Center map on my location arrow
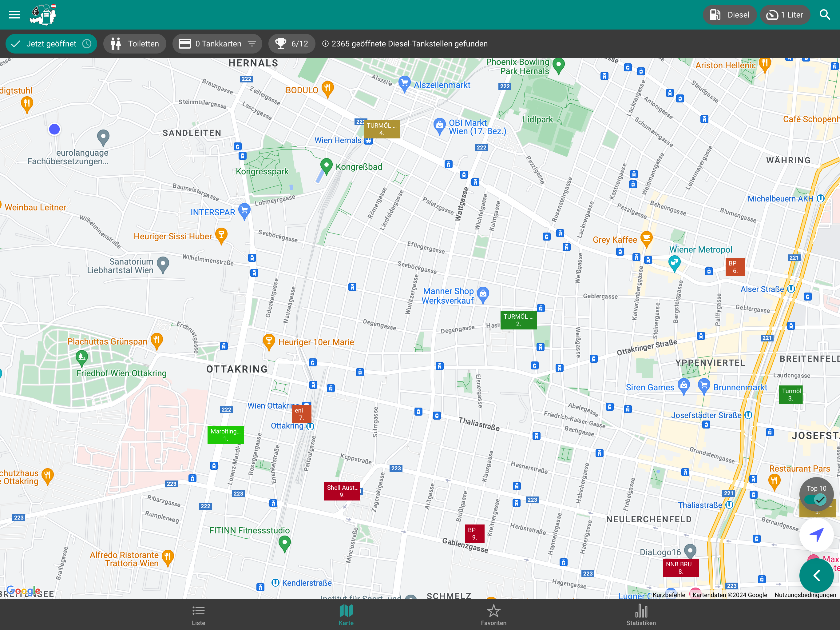840x630 pixels. (816, 535)
